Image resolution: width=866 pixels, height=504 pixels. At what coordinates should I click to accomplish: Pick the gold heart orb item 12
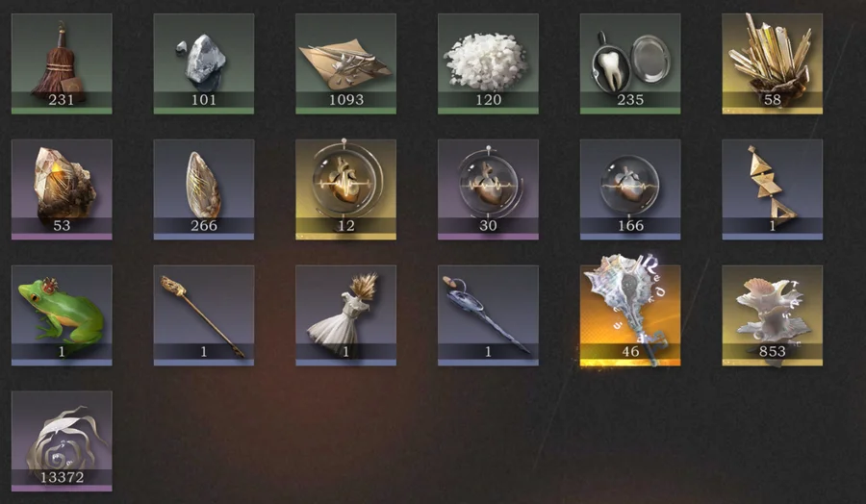coord(345,189)
